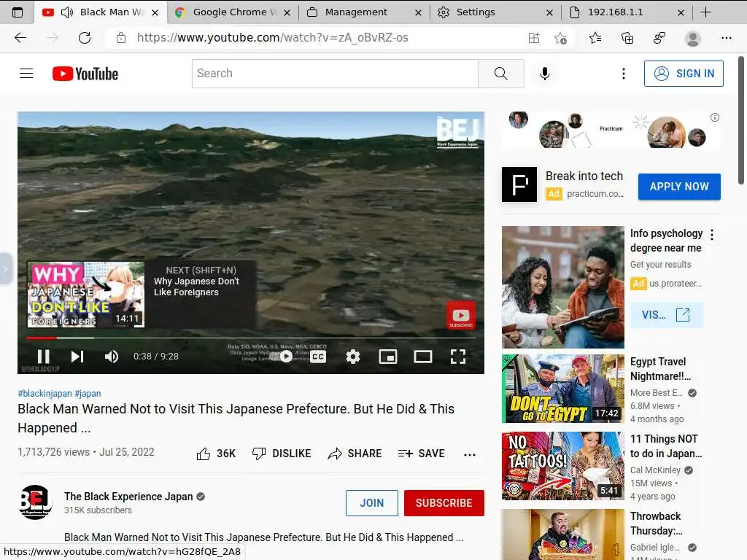747x560 pixels.
Task: Open next video preview thumbnail
Action: pos(86,295)
